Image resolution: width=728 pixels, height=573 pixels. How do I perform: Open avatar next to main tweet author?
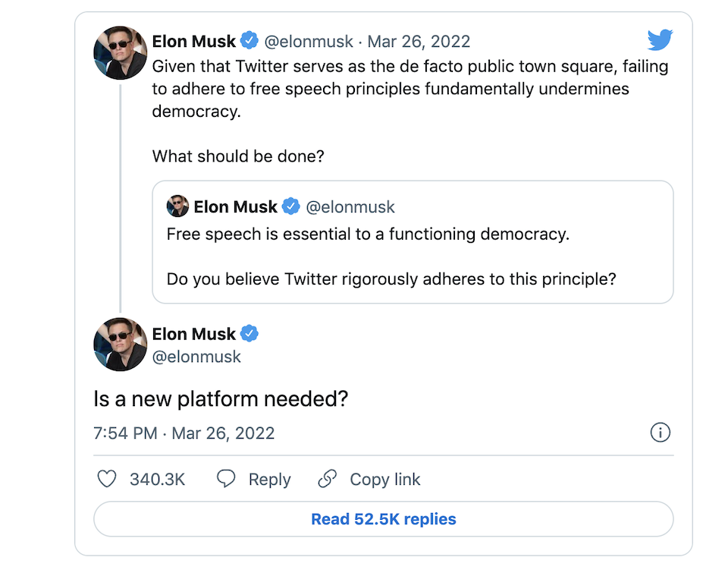coord(120,345)
